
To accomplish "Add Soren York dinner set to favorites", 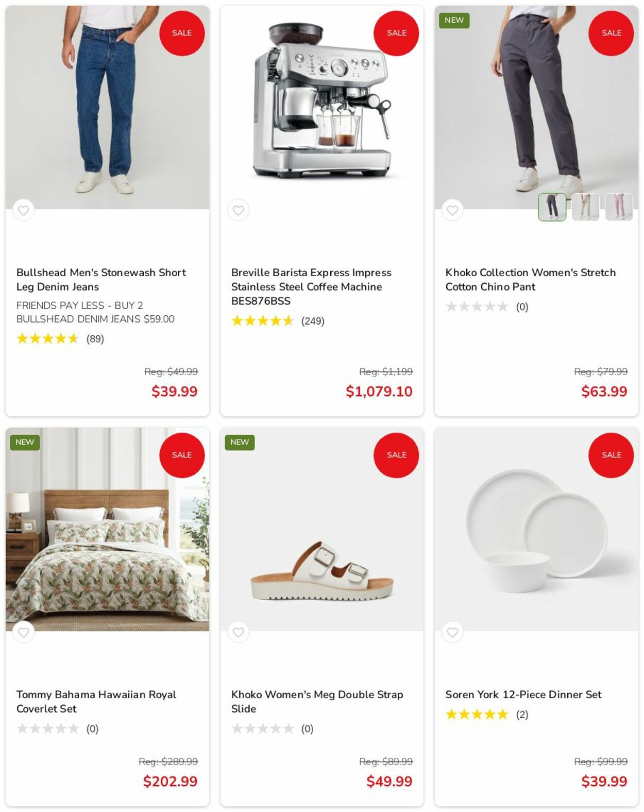I will (x=452, y=632).
